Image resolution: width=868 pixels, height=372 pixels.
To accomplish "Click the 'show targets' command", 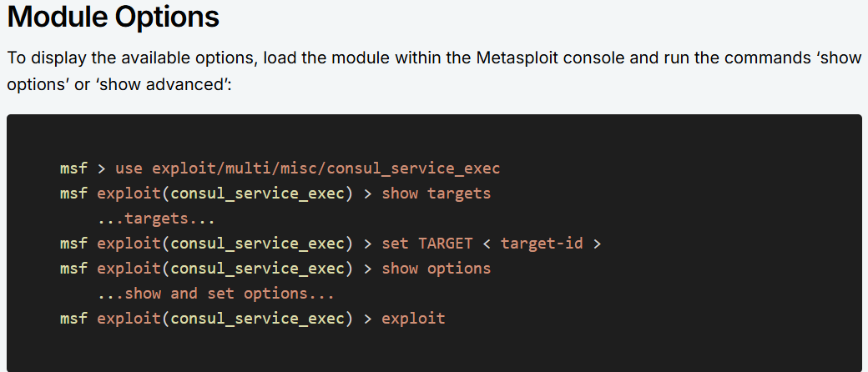I will [437, 194].
